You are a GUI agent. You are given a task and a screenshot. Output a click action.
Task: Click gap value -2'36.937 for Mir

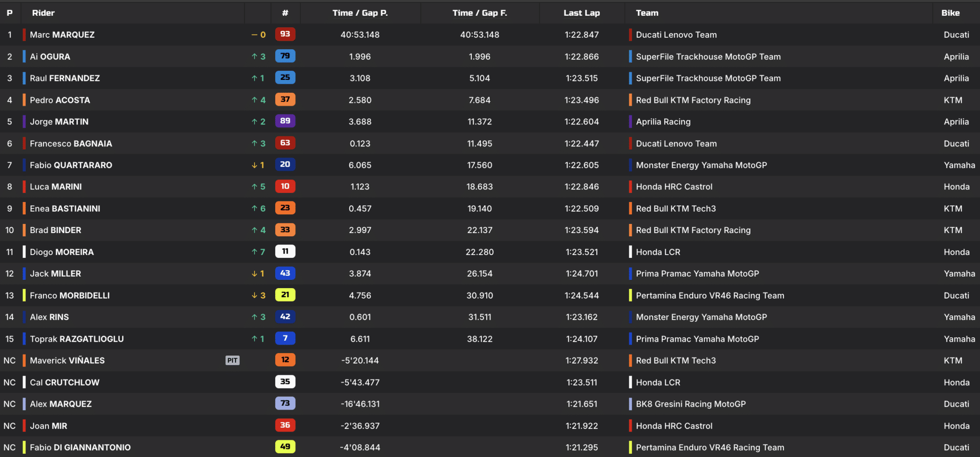pos(360,426)
